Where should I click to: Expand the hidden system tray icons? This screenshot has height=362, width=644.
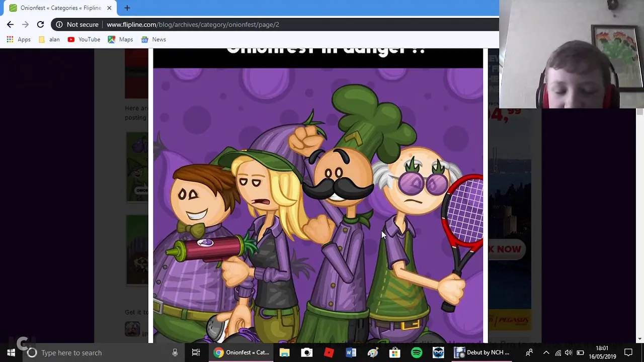546,352
